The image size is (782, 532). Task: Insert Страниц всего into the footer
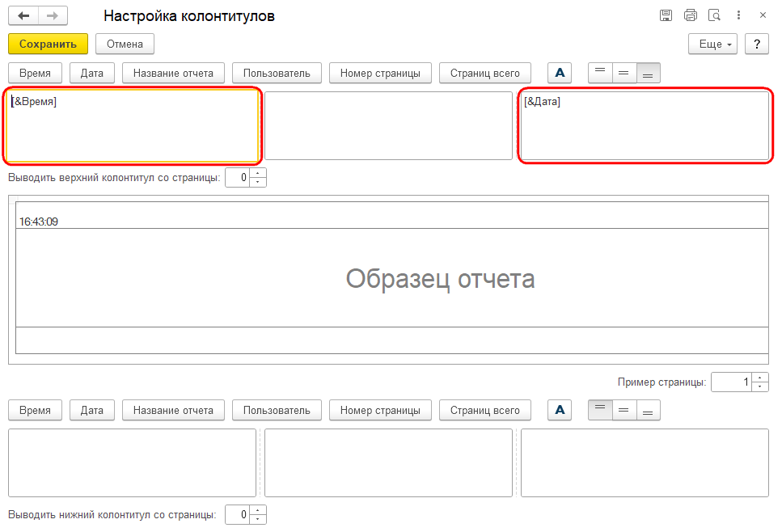coord(484,411)
